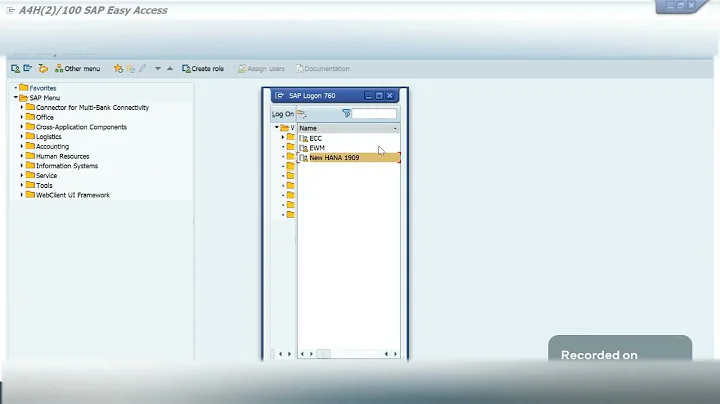Click the SAP Easy Access window menu icon
The width and height of the screenshot is (720, 404).
(x=11, y=10)
